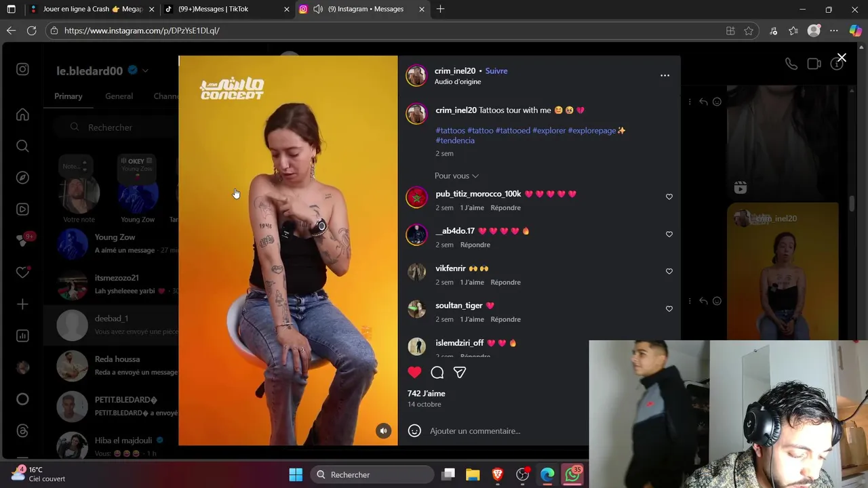Go to Instagram logo in sidebar

[22, 69]
